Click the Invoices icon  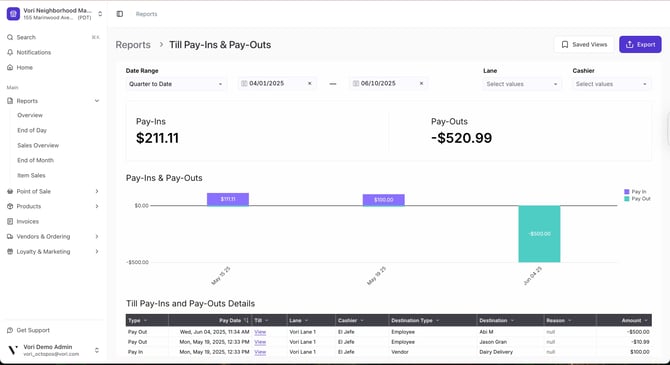pos(10,221)
